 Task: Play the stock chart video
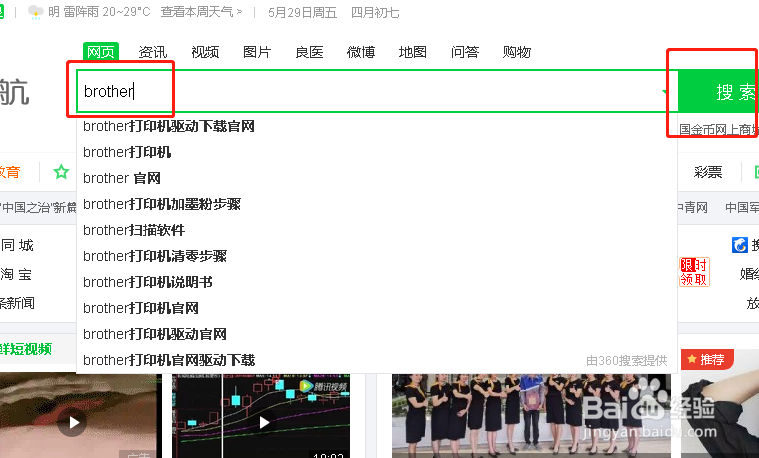pos(264,423)
